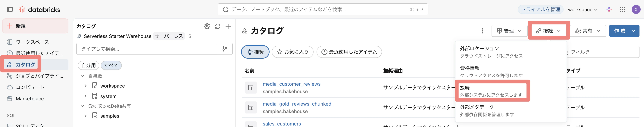Switch to the 推奨 tab
The height and width of the screenshot is (127, 644).
(x=255, y=52)
